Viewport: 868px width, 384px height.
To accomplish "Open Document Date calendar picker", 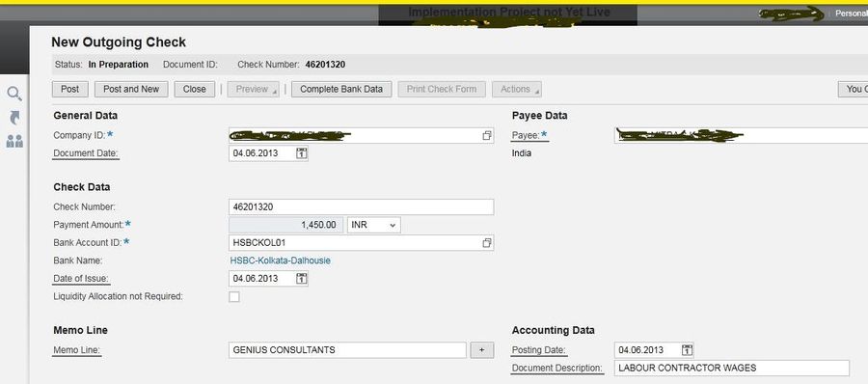I will point(301,153).
